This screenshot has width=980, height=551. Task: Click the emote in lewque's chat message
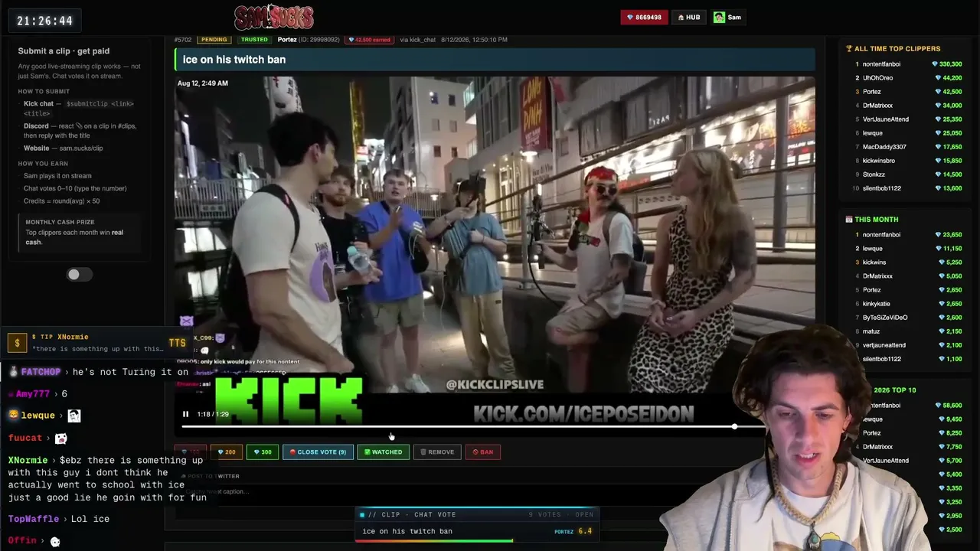(x=73, y=416)
